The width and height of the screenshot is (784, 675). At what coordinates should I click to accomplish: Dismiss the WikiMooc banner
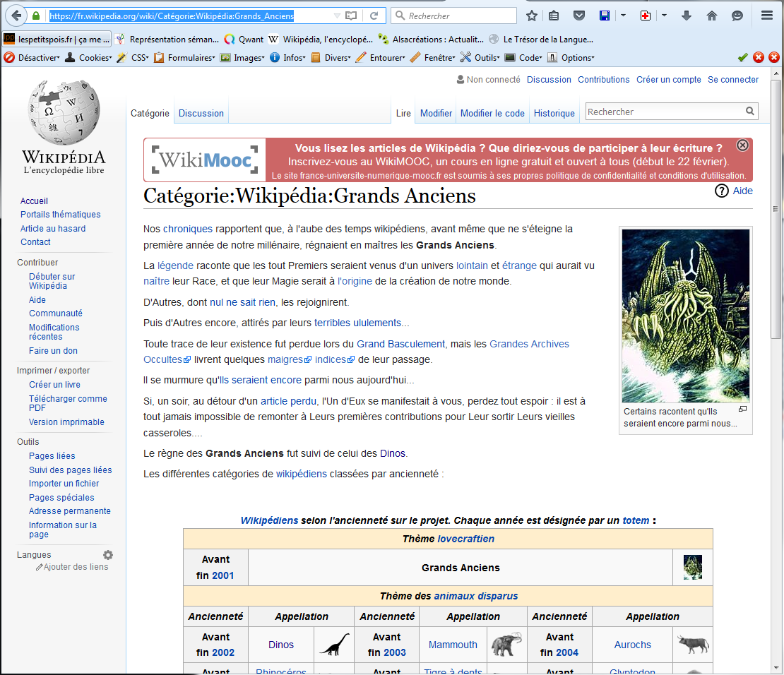point(742,145)
